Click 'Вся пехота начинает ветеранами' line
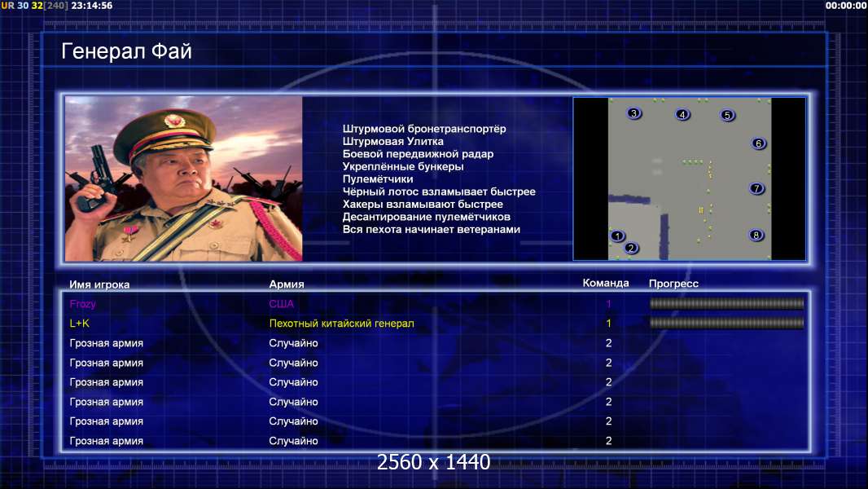Screen dimensions: 868x489 point(432,229)
